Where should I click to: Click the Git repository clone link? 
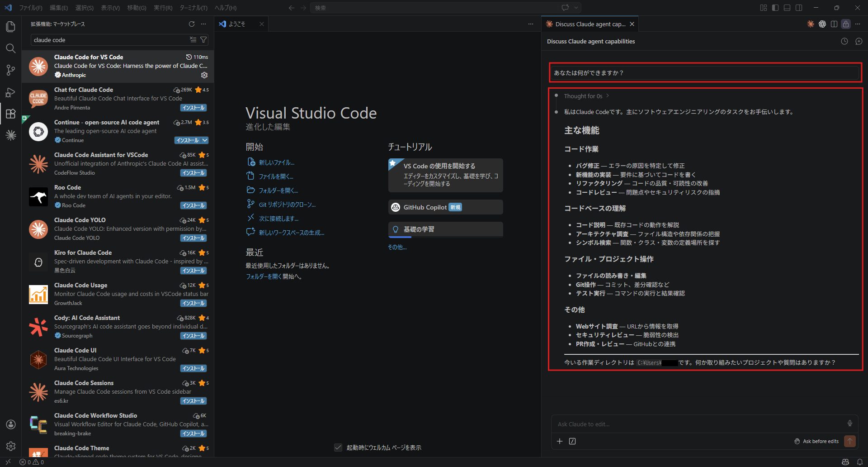287,205
